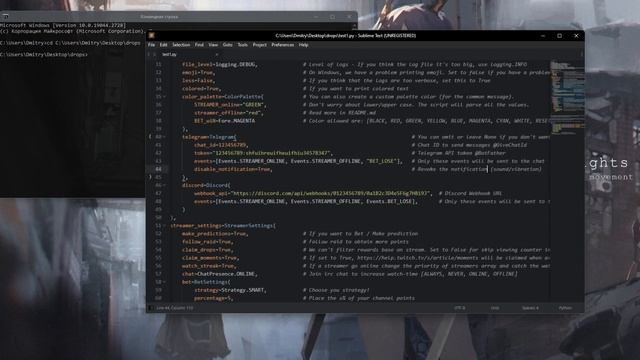Click the strategy=Strategy.SMART code text
This screenshot has height=360, width=640.
pyautogui.click(x=230, y=290)
